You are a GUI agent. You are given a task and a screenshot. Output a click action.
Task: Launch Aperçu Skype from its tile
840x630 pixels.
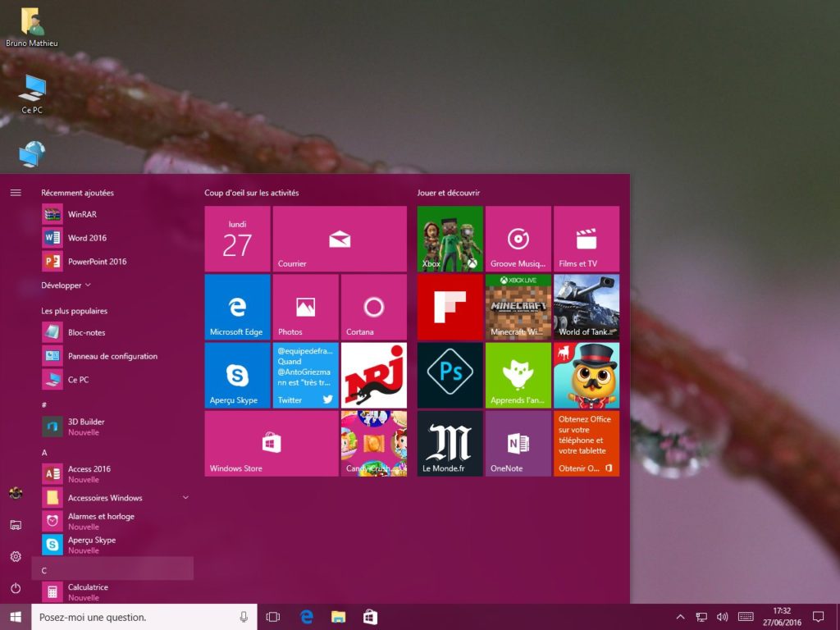click(237, 375)
